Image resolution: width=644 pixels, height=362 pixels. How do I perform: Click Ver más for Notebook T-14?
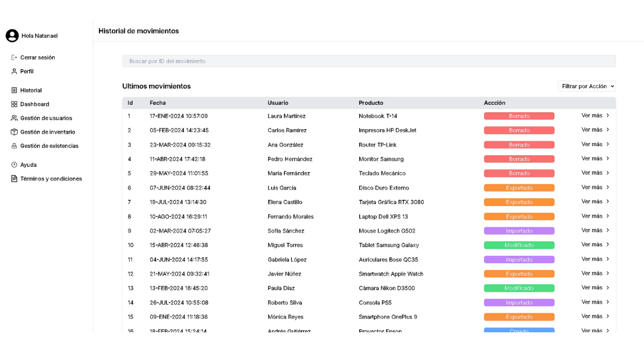592,115
